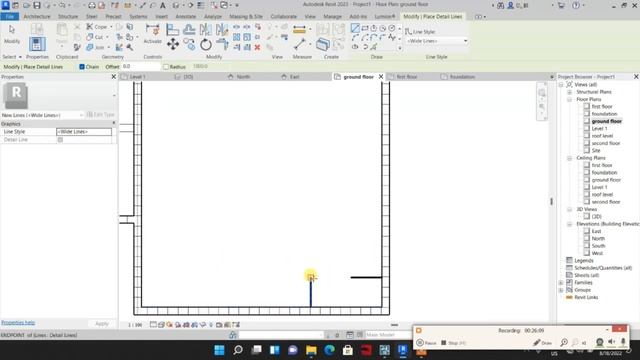Click the red Delete X icon
Image resolution: width=640 pixels, height=360 pixels.
tap(257, 47)
